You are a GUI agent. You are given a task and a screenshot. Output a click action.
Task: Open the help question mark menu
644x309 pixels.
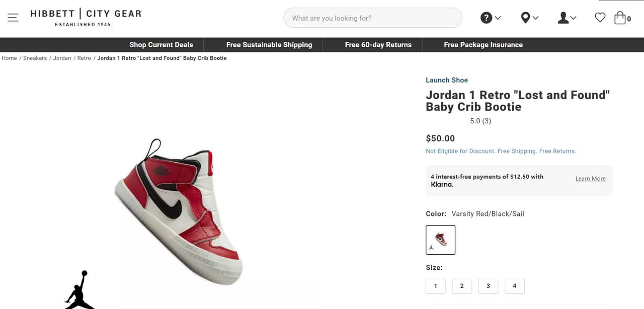[491, 18]
